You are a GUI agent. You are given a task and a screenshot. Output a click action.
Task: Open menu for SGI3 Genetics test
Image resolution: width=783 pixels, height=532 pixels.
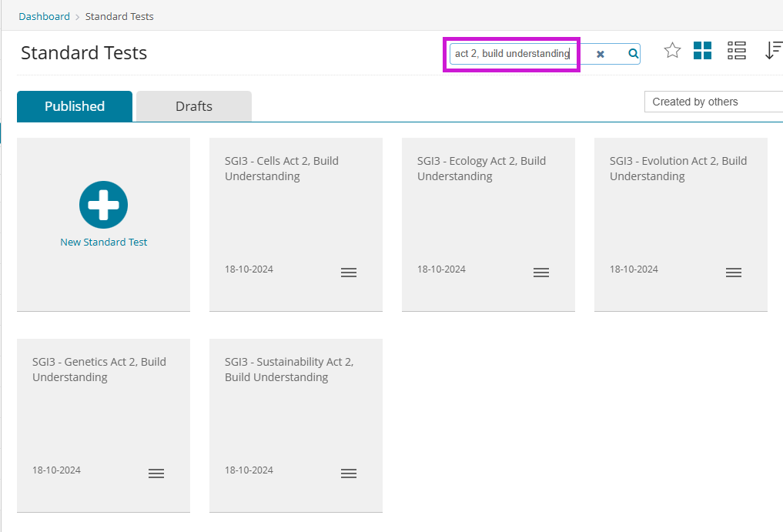156,473
